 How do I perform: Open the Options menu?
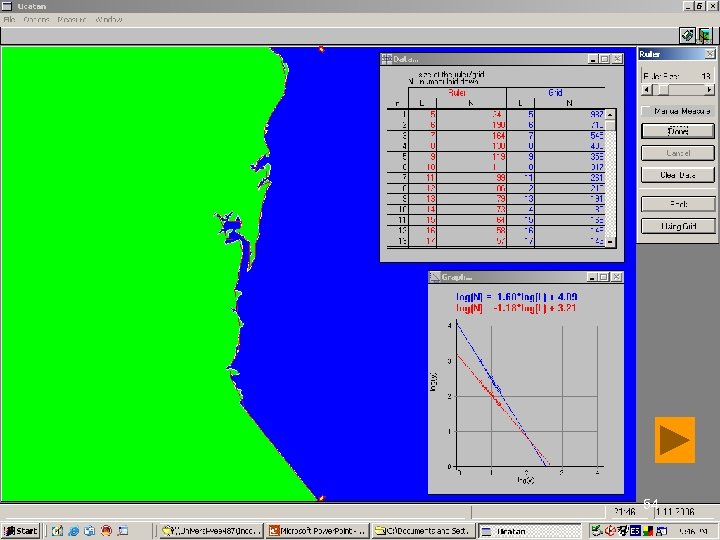pyautogui.click(x=36, y=20)
